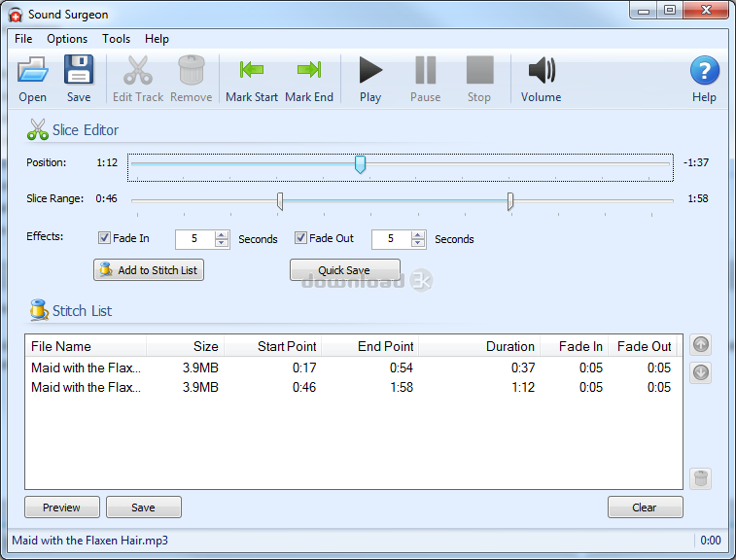The image size is (736, 560).
Task: Preview the stitch list
Action: [x=62, y=507]
